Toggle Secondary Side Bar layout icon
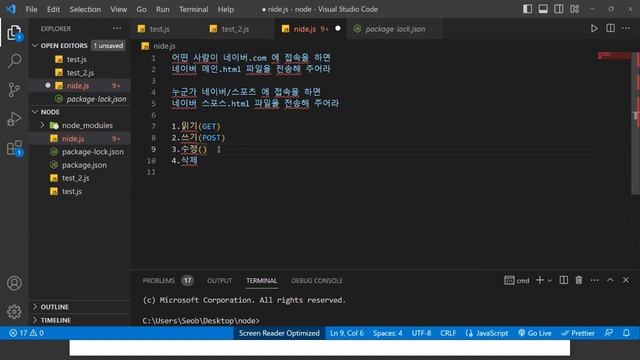 tap(558, 9)
